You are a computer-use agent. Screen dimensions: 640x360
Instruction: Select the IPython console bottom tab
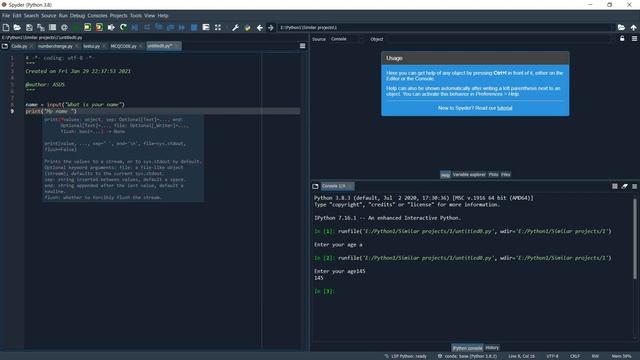point(467,348)
